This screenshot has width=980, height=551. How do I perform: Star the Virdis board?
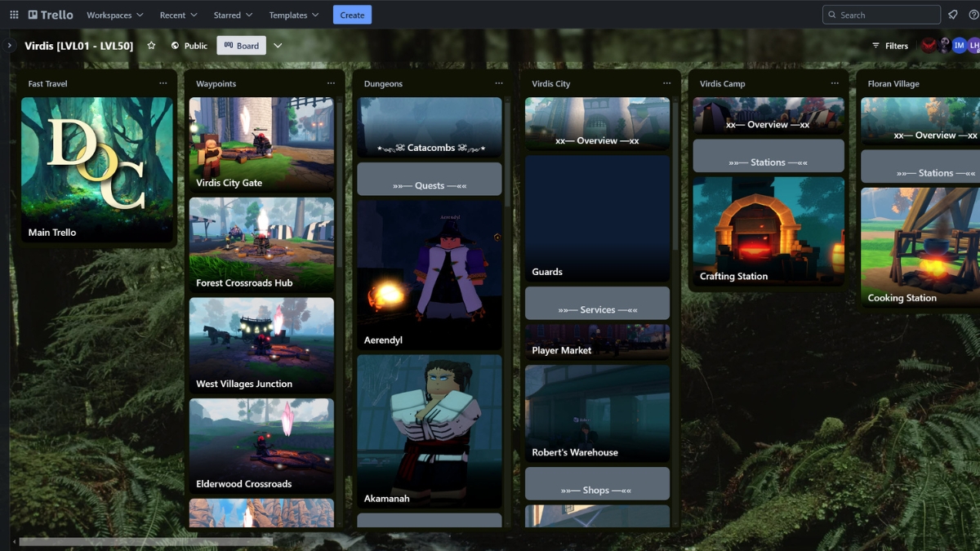click(x=151, y=46)
